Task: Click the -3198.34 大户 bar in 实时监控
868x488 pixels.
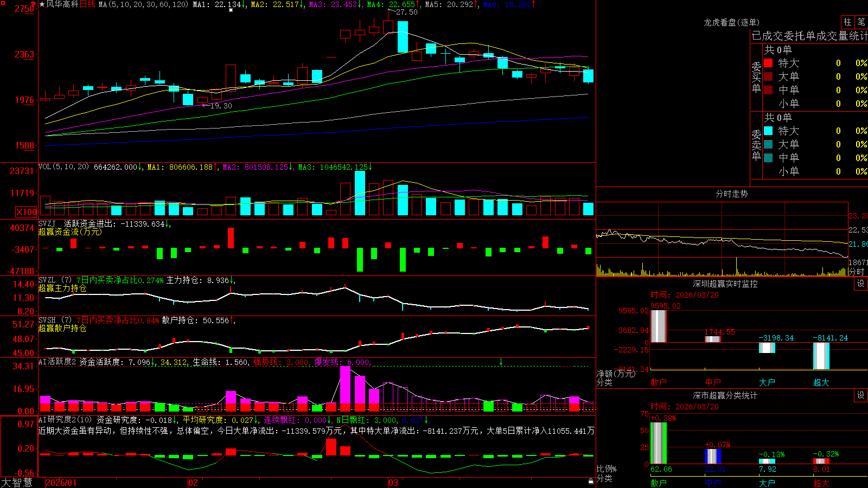Action: [x=767, y=348]
